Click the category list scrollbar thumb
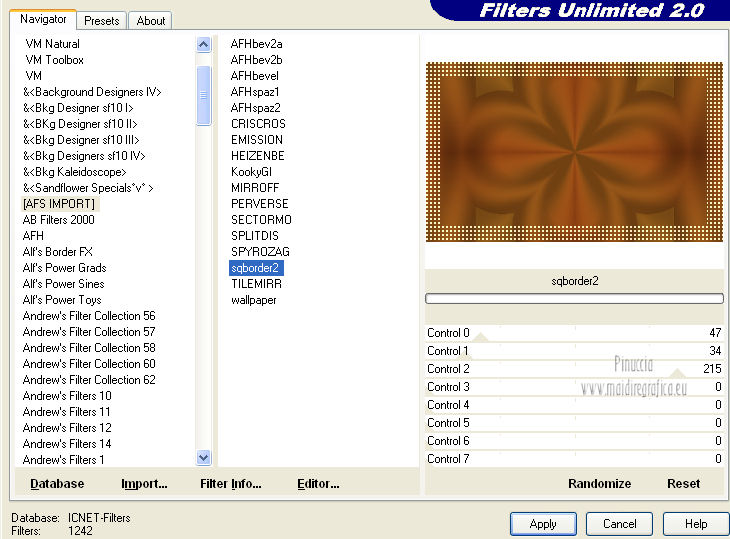This screenshot has height=539, width=730. click(203, 95)
